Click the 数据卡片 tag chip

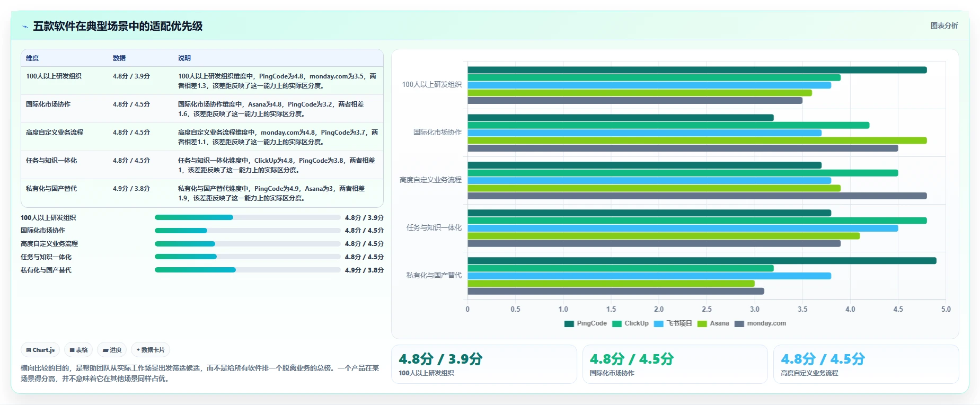pos(151,350)
